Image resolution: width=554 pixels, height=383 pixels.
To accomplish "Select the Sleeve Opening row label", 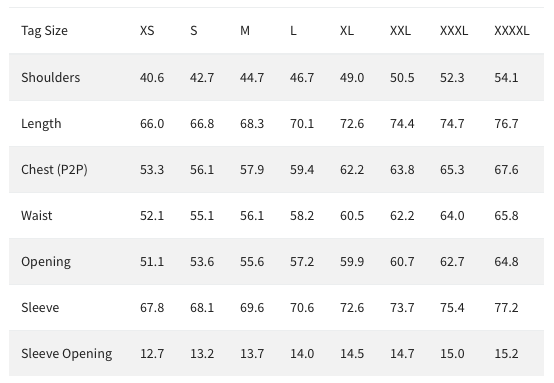I will 66,354.
